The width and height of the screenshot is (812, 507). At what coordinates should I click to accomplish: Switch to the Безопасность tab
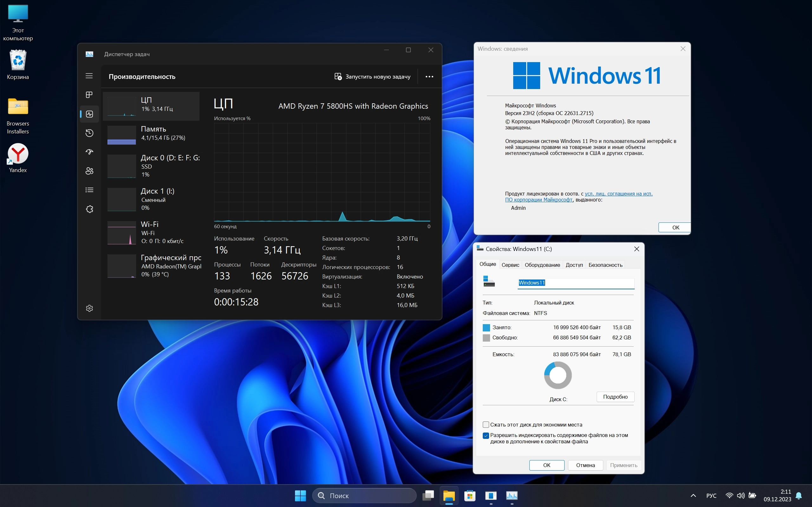pos(605,265)
